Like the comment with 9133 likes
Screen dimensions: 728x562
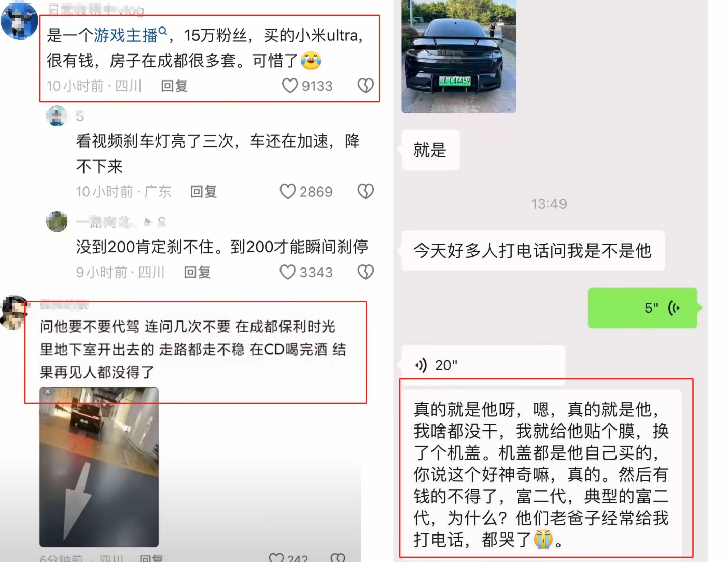pyautogui.click(x=290, y=86)
